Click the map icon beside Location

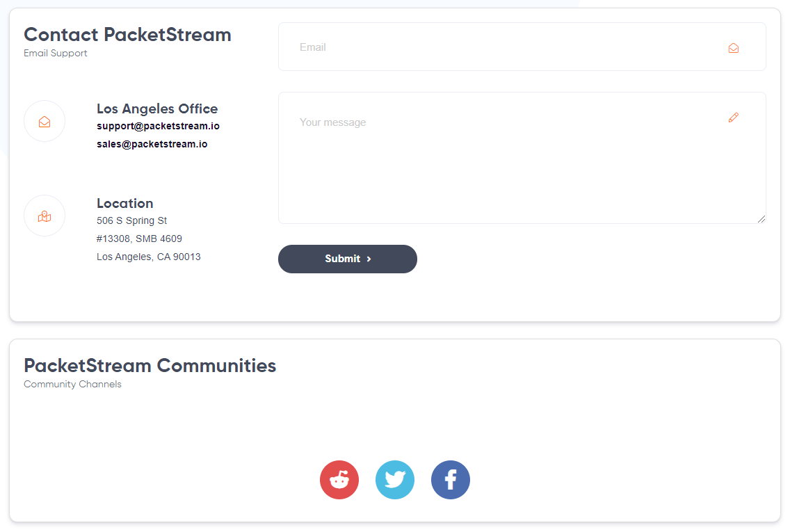pos(45,216)
